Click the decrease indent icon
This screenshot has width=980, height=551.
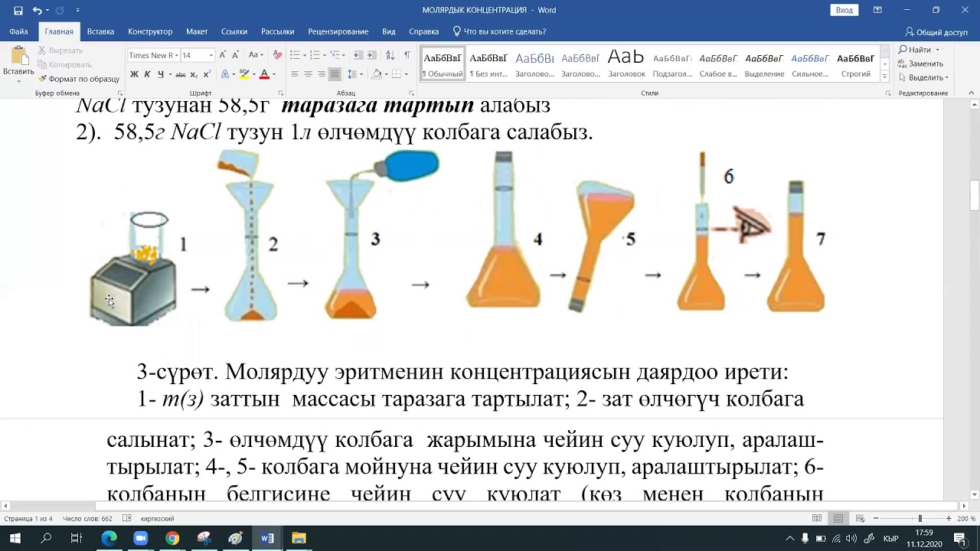358,55
